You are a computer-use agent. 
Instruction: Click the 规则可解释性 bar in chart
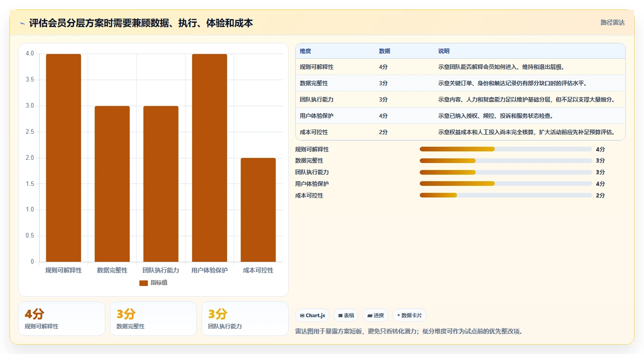pyautogui.click(x=63, y=158)
